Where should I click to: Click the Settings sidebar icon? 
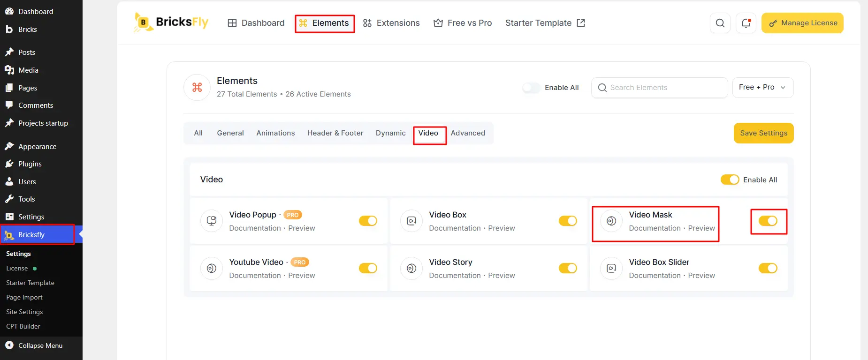click(x=9, y=217)
